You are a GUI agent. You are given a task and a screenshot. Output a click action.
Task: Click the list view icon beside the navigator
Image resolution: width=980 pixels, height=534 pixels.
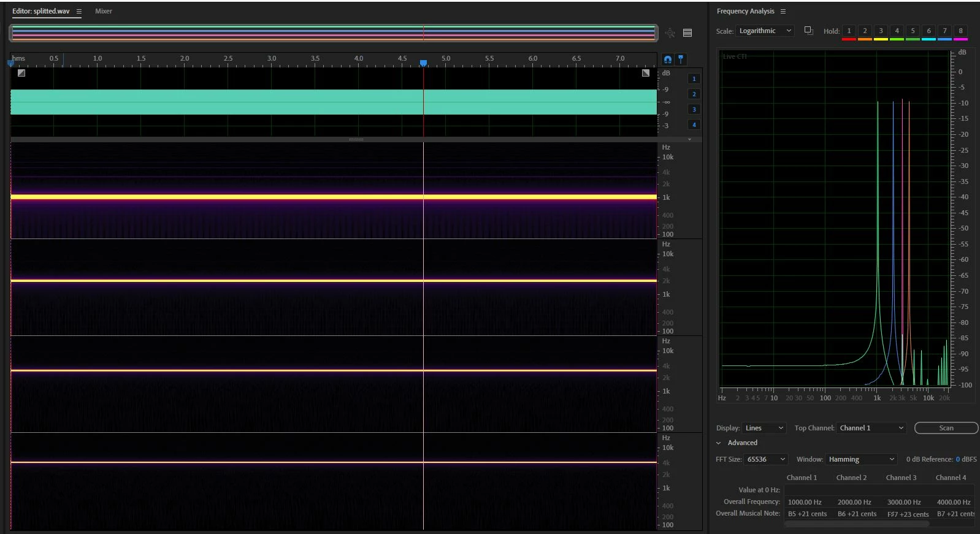687,33
